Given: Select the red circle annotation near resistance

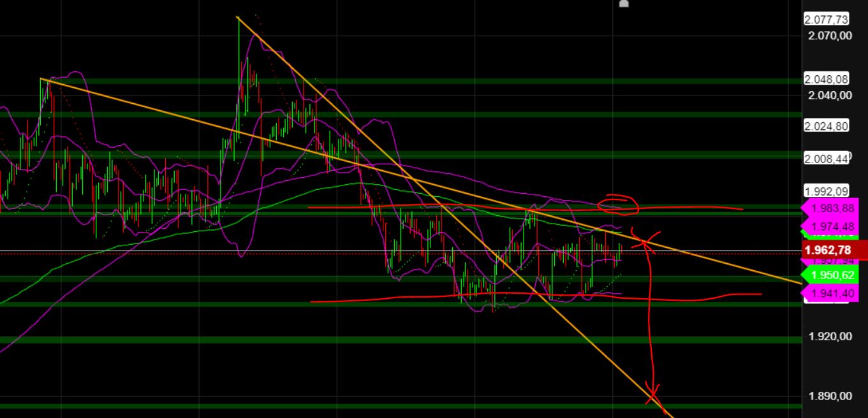Looking at the screenshot, I should 619,205.
